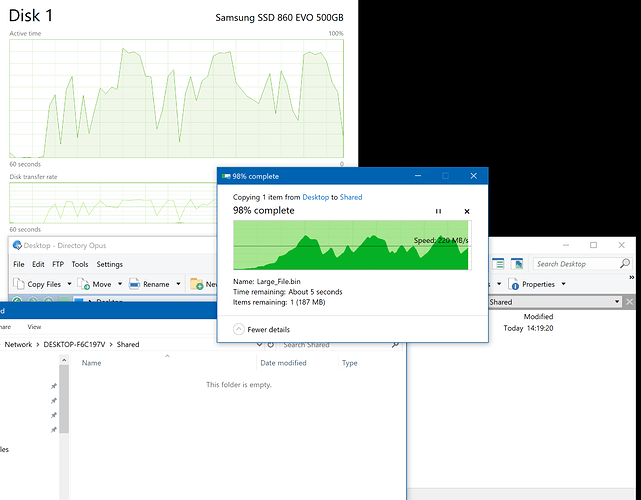Image resolution: width=641 pixels, height=500 pixels.
Task: Click the Directory Opus title bar app icon
Action: (x=17, y=245)
